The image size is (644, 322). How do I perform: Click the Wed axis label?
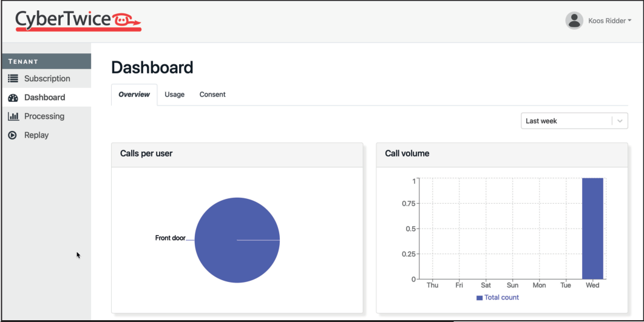click(x=592, y=286)
